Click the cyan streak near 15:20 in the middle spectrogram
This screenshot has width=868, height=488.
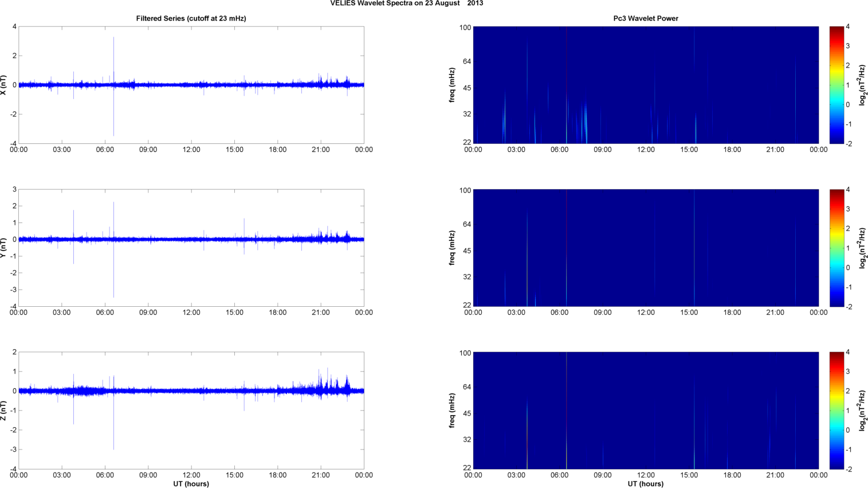click(694, 248)
